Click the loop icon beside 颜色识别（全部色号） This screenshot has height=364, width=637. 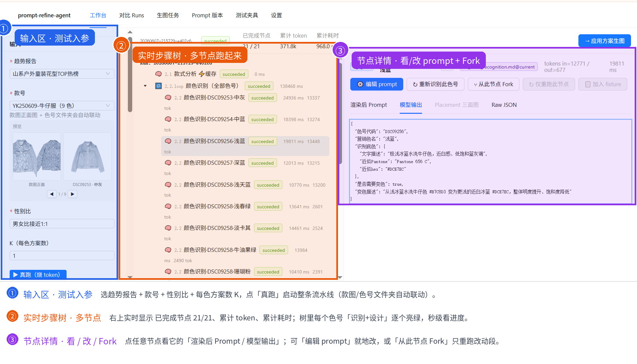(x=159, y=86)
